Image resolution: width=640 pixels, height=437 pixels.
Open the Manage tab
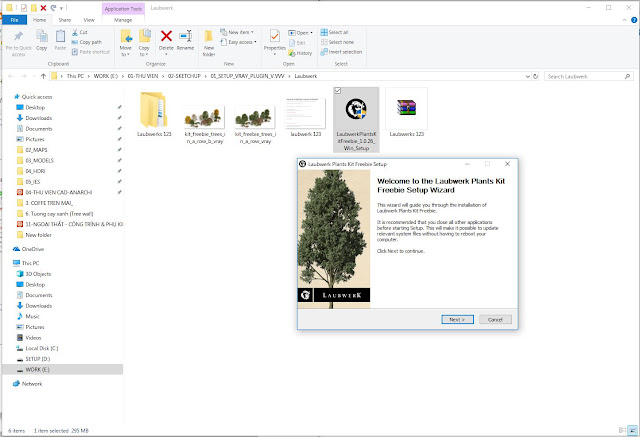click(x=123, y=20)
